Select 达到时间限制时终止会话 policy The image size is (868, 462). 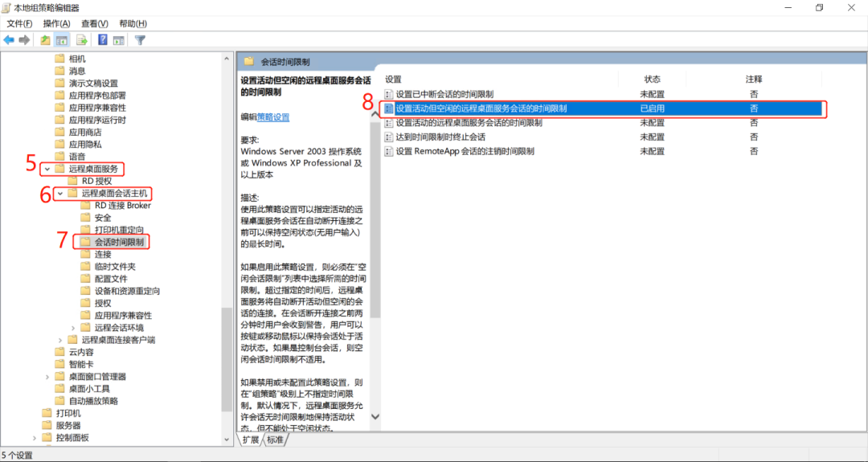click(440, 137)
